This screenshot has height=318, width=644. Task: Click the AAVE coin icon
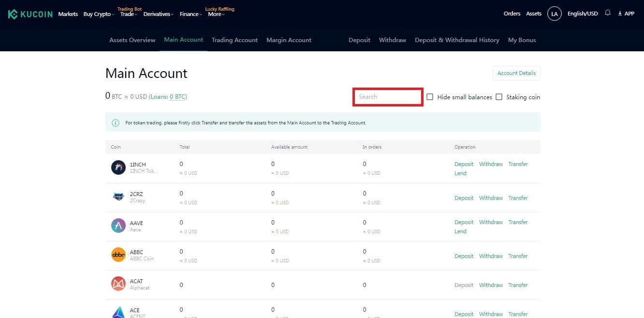pyautogui.click(x=118, y=226)
